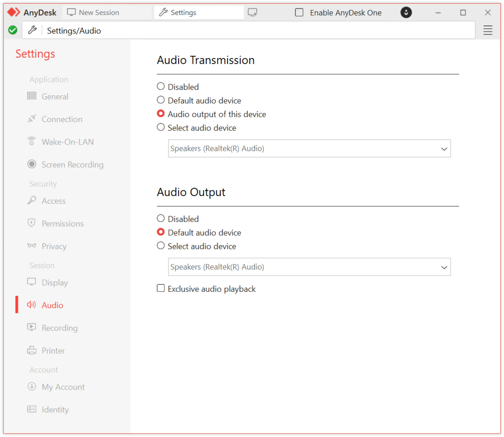The image size is (504, 437).
Task: Open the hamburger menu at top right
Action: (x=488, y=30)
